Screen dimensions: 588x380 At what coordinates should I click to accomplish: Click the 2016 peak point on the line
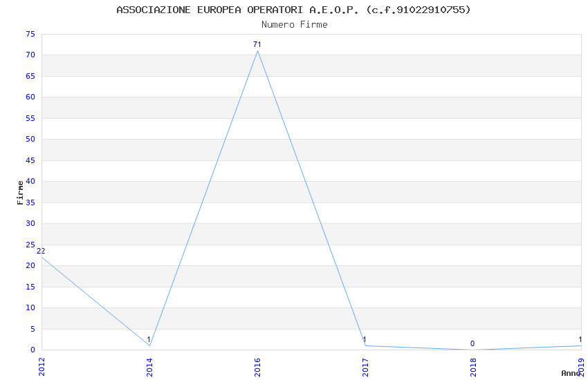pyautogui.click(x=257, y=51)
